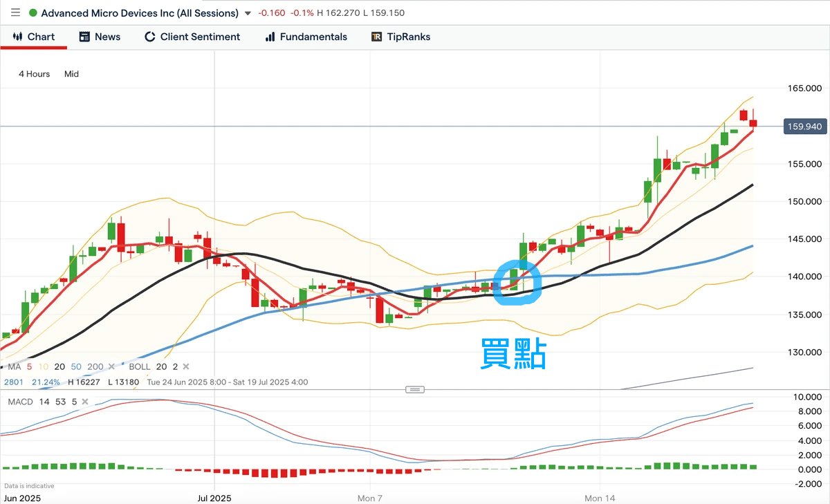This screenshot has height=504, width=830.
Task: Click the Mon 7 date axis label
Action: [x=370, y=498]
